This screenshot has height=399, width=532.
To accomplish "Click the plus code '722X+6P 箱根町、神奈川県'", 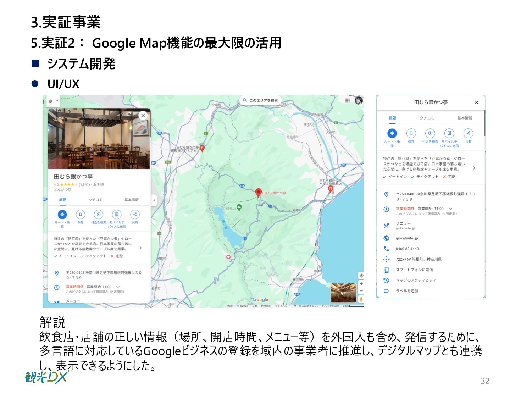I will click(x=419, y=259).
